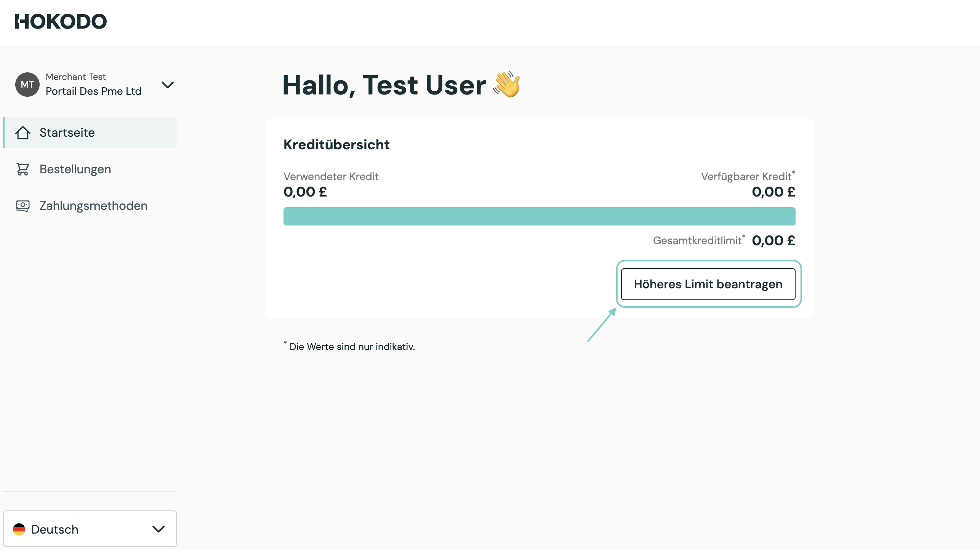Click the Zahlungsmethoden banknote icon
Image resolution: width=980 pixels, height=550 pixels.
[23, 206]
